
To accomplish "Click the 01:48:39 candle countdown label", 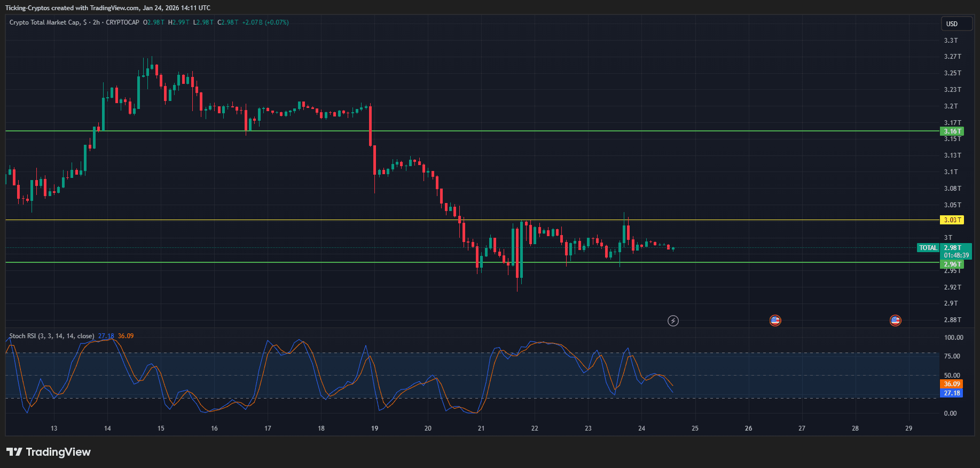I will (x=956, y=255).
